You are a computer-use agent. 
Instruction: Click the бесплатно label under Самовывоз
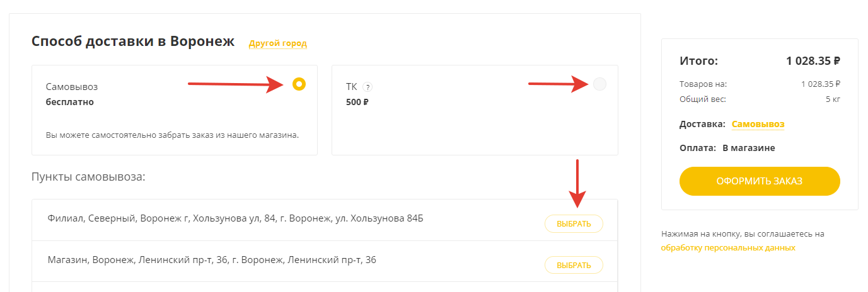pos(70,102)
